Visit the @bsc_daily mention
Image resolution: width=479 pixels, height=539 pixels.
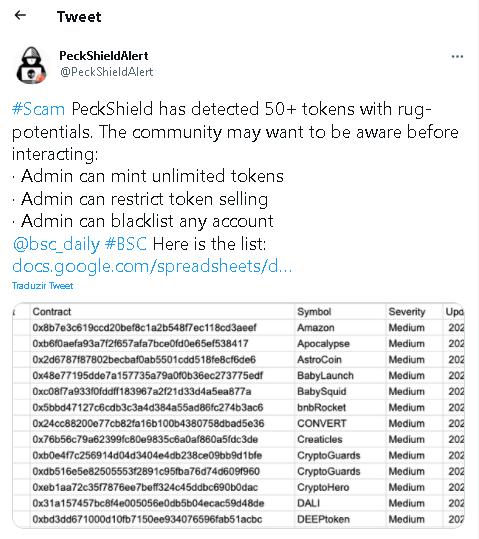click(x=56, y=244)
